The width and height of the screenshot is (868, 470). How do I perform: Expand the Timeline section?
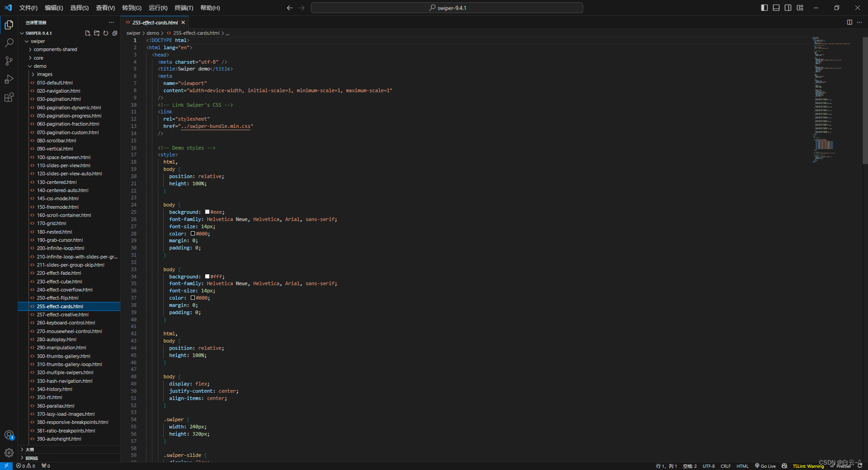(69, 458)
